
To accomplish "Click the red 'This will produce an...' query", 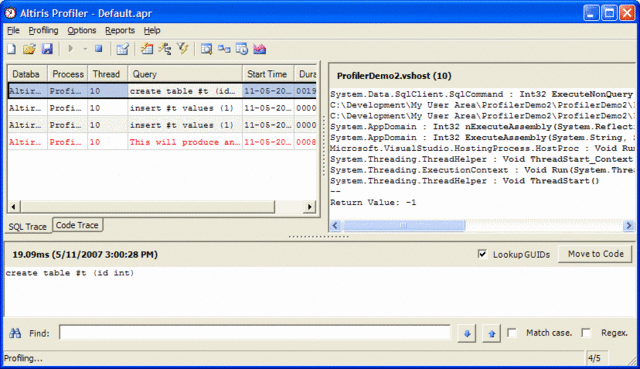I will pos(185,142).
